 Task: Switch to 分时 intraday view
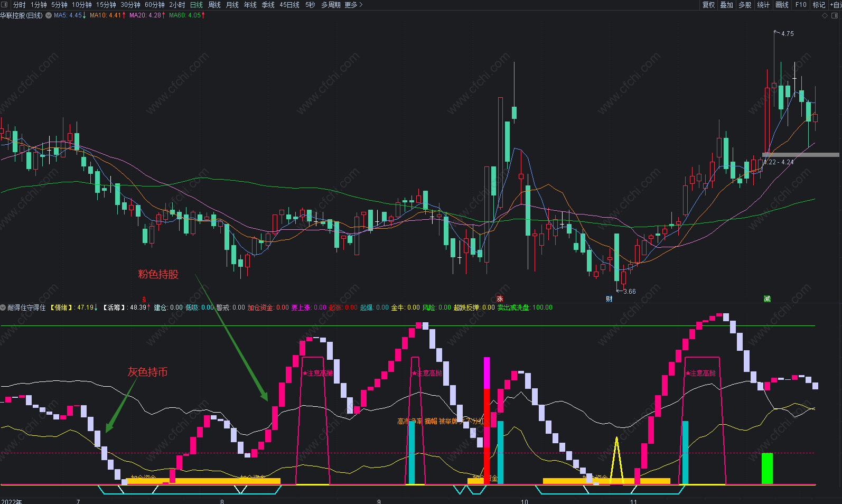click(x=20, y=5)
